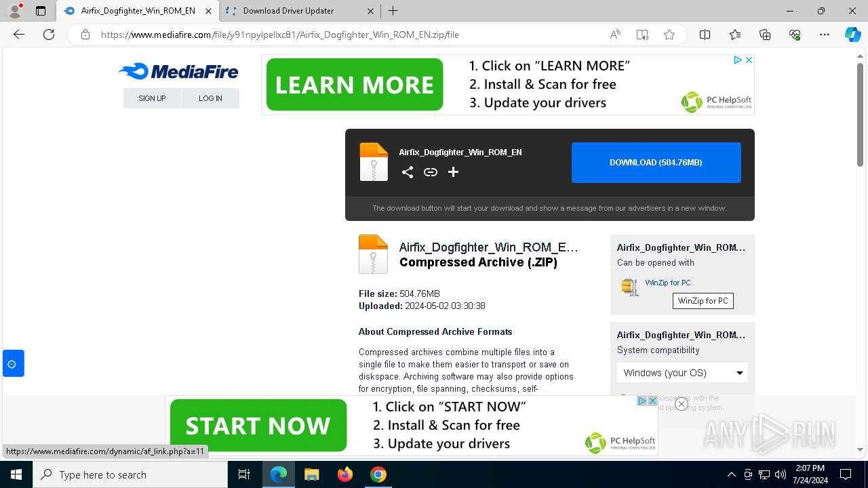This screenshot has width=868, height=488.
Task: Launch Firefox from taskbar
Action: 345,474
